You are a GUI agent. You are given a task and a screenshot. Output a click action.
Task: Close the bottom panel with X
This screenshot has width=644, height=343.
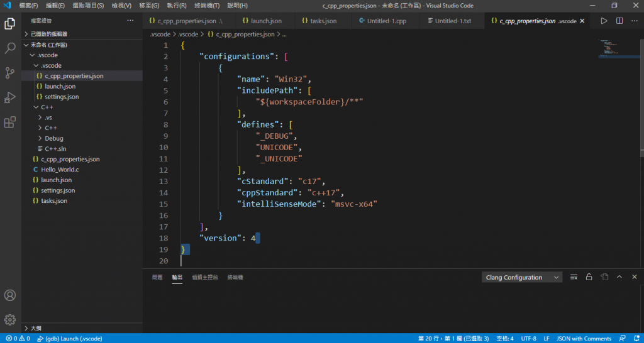click(x=635, y=278)
